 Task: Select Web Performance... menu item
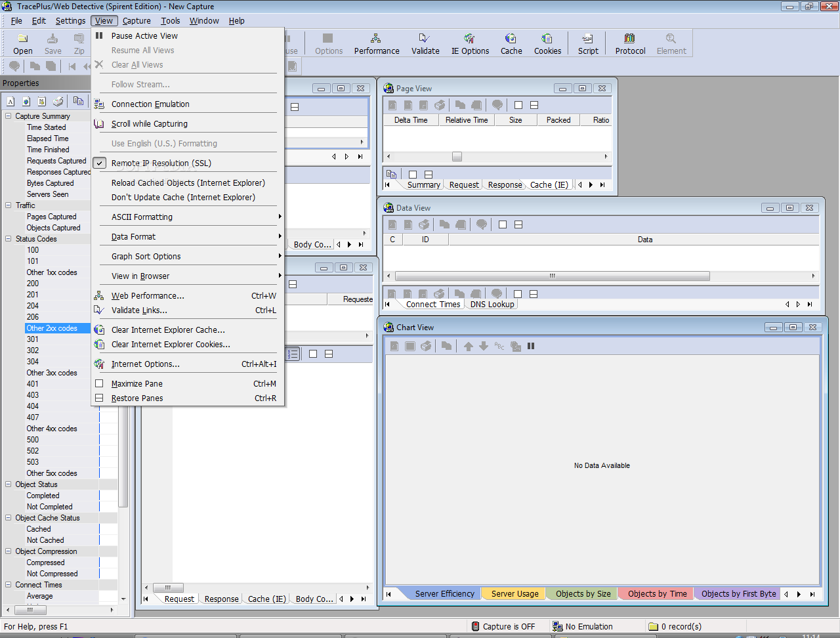[188, 295]
